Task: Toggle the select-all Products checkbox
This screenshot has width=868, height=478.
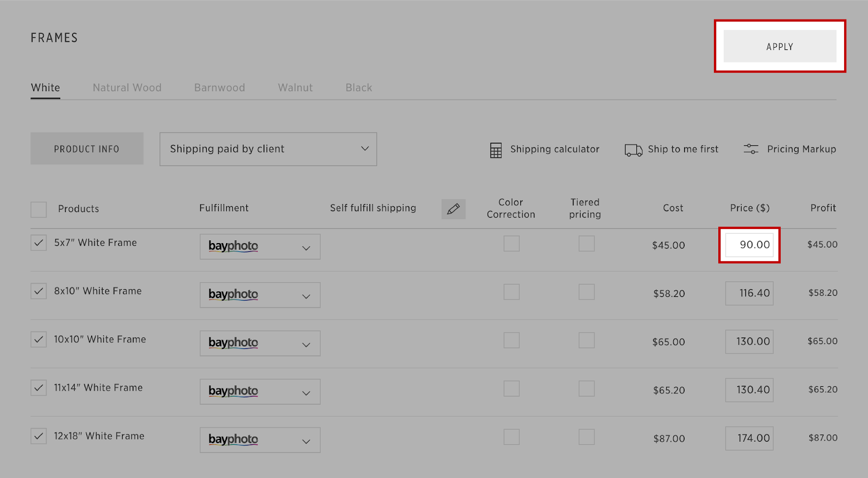Action: (39, 209)
